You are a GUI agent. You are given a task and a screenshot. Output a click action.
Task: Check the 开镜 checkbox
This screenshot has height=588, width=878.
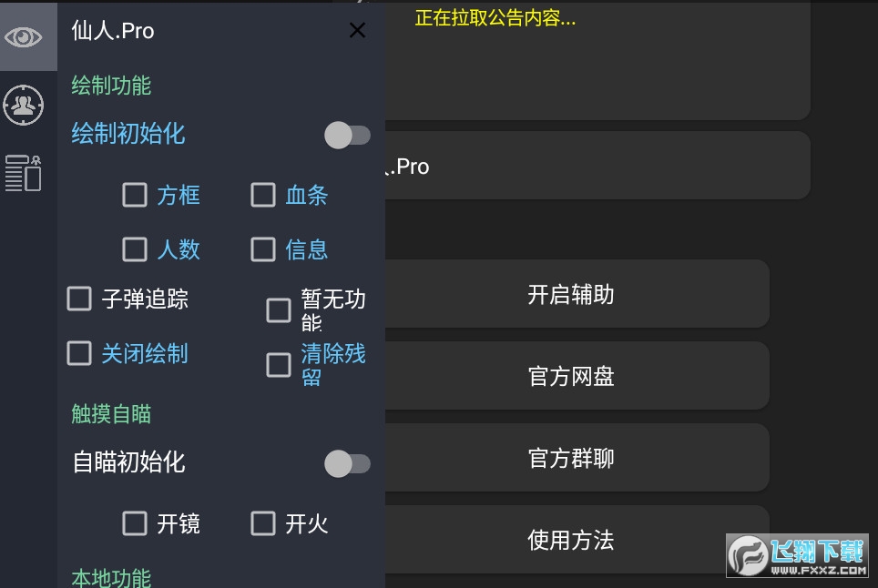(x=135, y=523)
